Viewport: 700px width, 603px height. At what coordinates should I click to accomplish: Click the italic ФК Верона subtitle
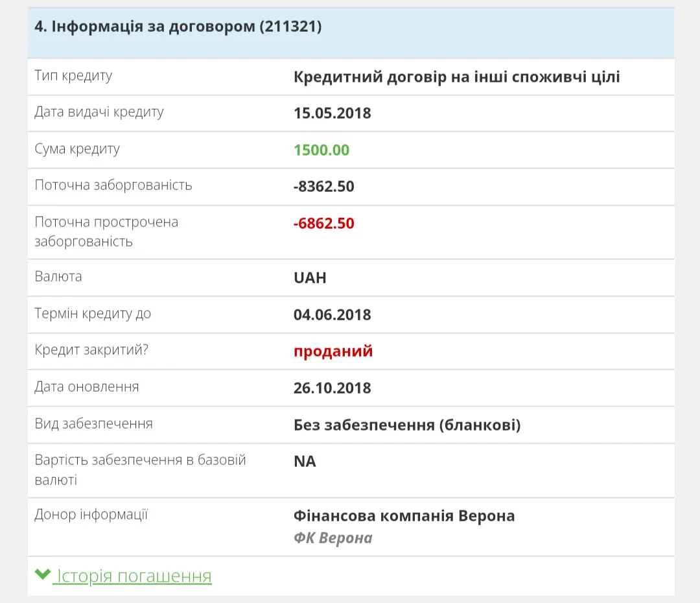pyautogui.click(x=332, y=538)
